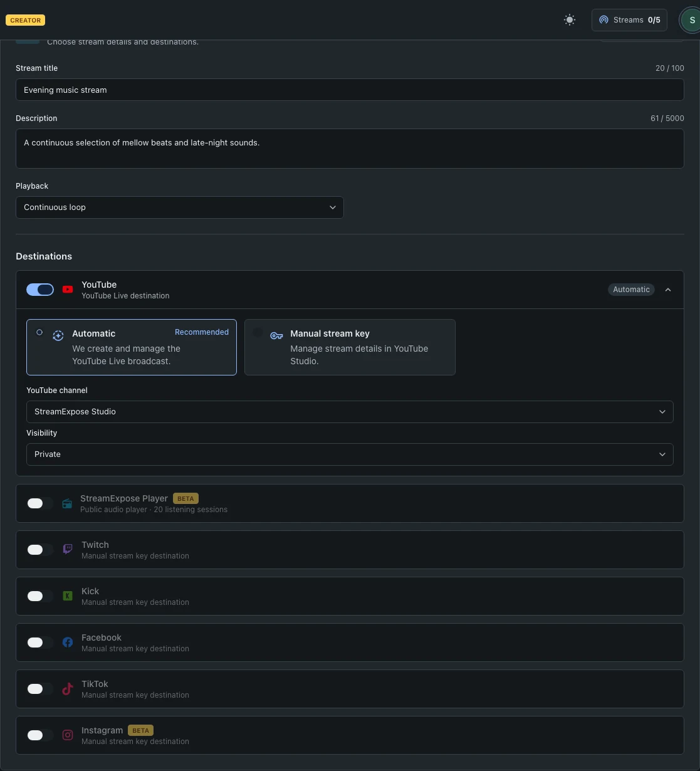Click the Manual stream key icon

[276, 335]
